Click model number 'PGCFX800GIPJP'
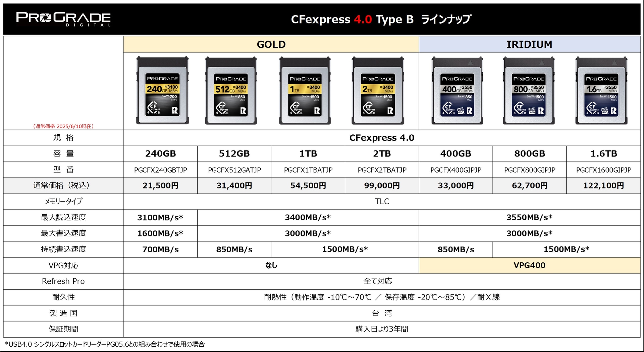 pyautogui.click(x=530, y=170)
